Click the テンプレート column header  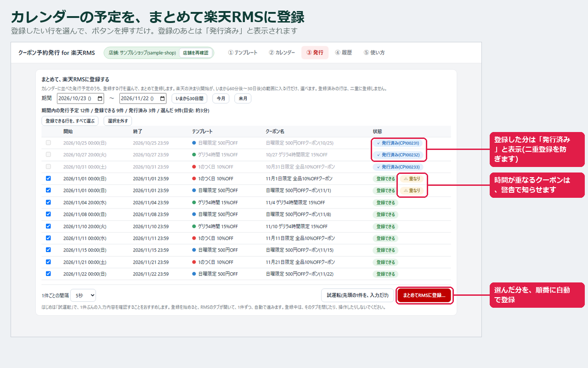click(x=203, y=132)
